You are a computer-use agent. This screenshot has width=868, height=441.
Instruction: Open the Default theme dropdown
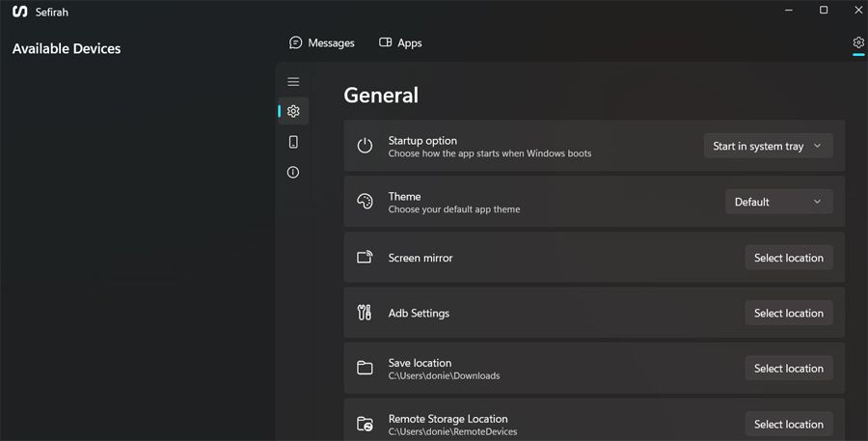778,202
